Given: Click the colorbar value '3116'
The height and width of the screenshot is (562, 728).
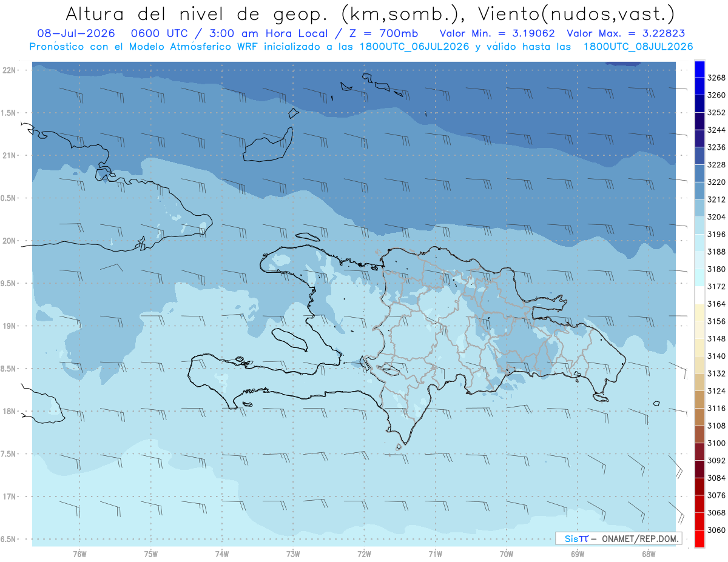Looking at the screenshot, I should (716, 408).
